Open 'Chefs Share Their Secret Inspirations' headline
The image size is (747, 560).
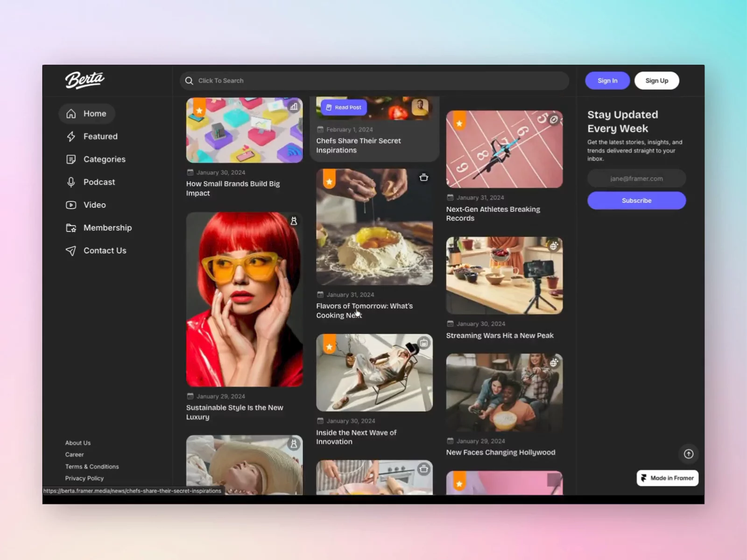coord(359,146)
